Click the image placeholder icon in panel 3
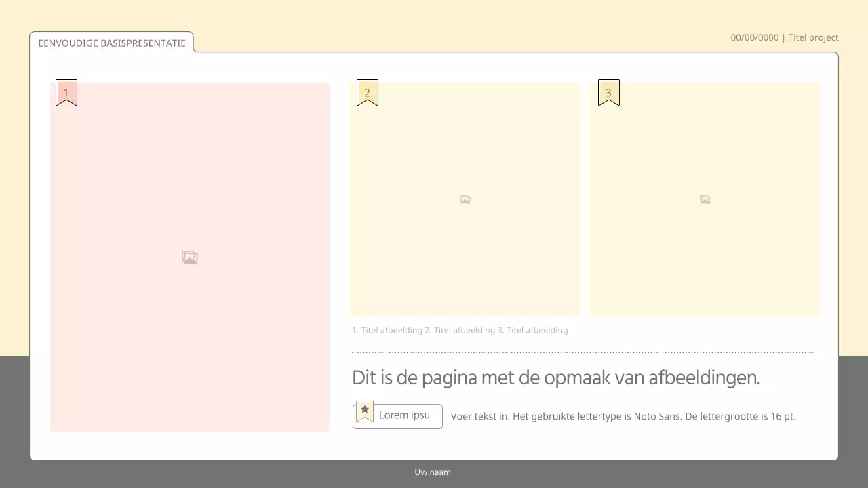868x488 pixels. point(705,199)
